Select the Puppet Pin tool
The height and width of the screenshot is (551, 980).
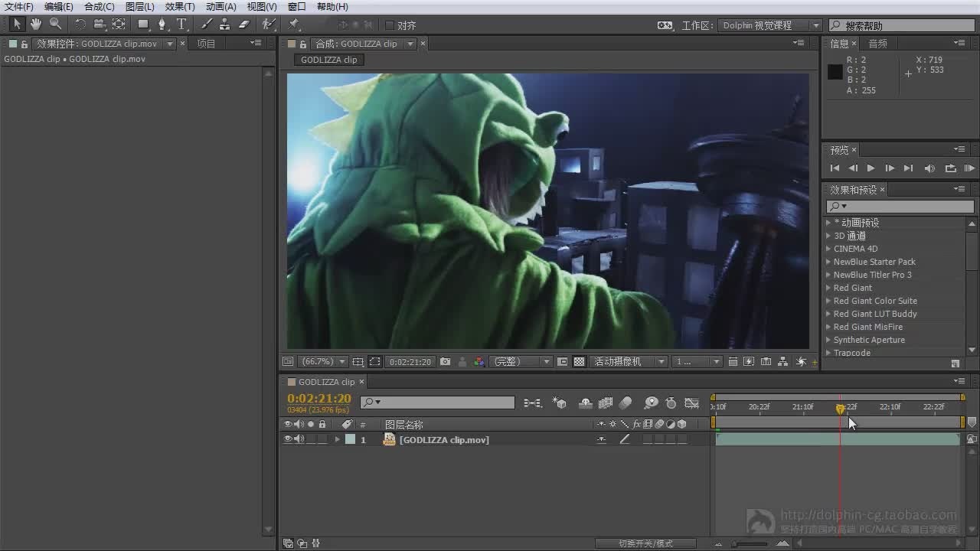click(x=294, y=24)
